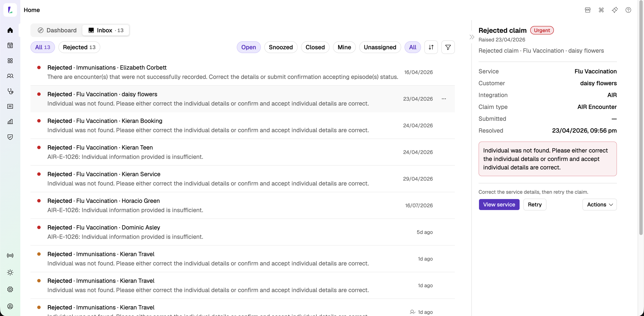Open the bar chart reports icon
The image size is (644, 316).
point(10,122)
